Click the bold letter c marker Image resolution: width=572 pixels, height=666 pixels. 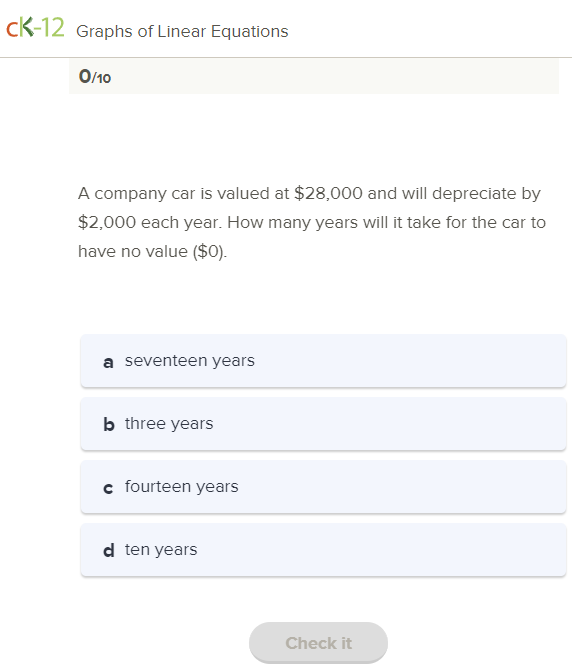[108, 488]
